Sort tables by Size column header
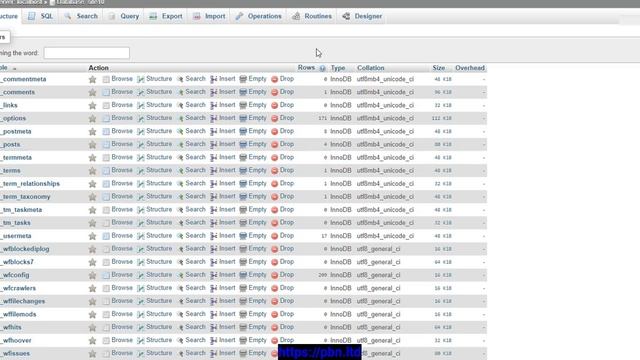Image resolution: width=640 pixels, height=360 pixels. [439, 68]
